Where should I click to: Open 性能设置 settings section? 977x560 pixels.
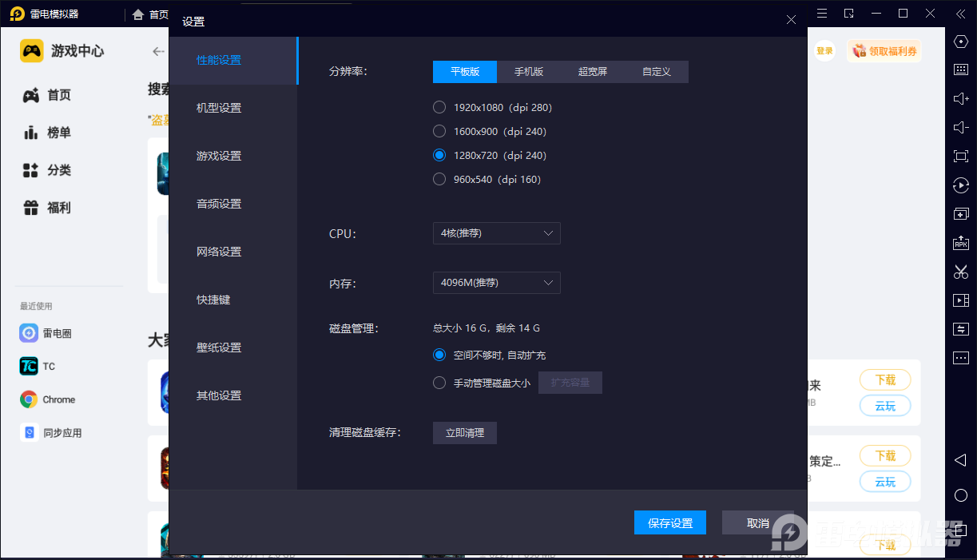(233, 61)
